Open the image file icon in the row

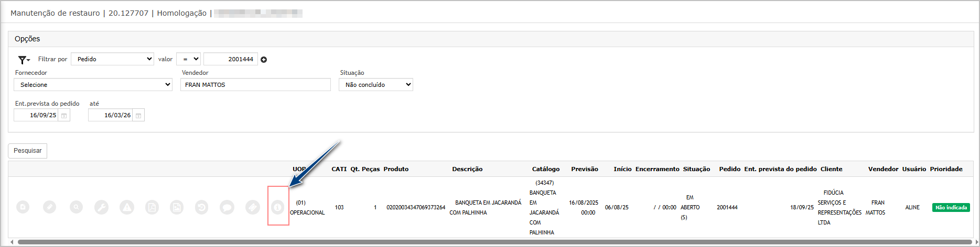click(x=177, y=208)
